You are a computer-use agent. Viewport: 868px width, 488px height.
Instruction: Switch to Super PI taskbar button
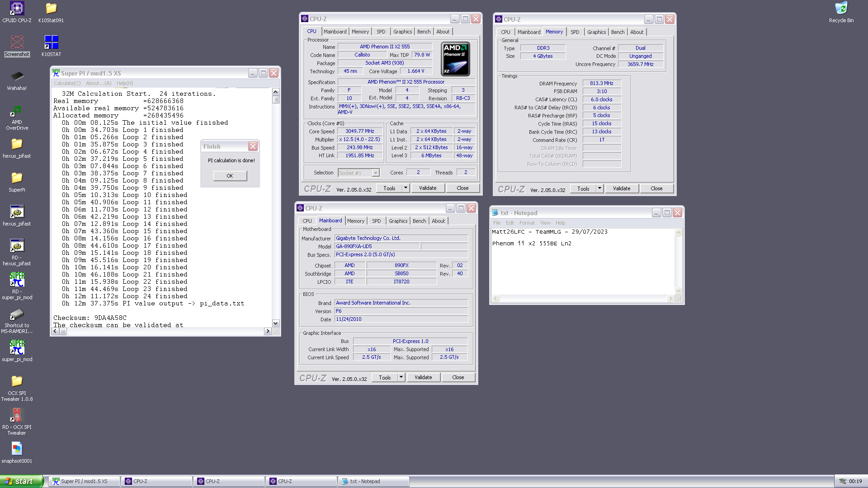point(84,481)
